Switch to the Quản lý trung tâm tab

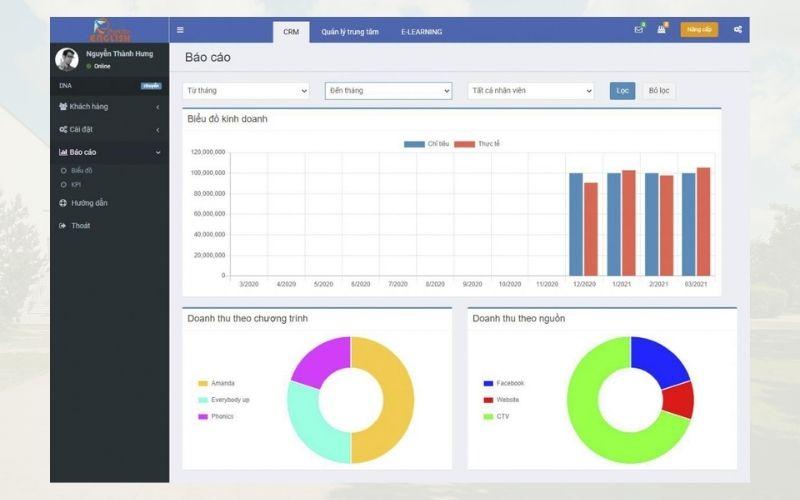[x=350, y=32]
